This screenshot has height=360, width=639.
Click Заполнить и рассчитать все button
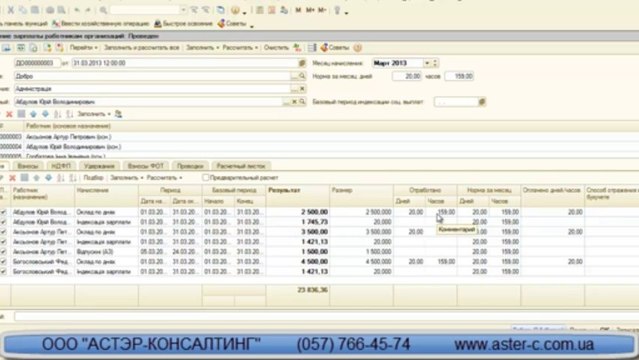coord(141,48)
